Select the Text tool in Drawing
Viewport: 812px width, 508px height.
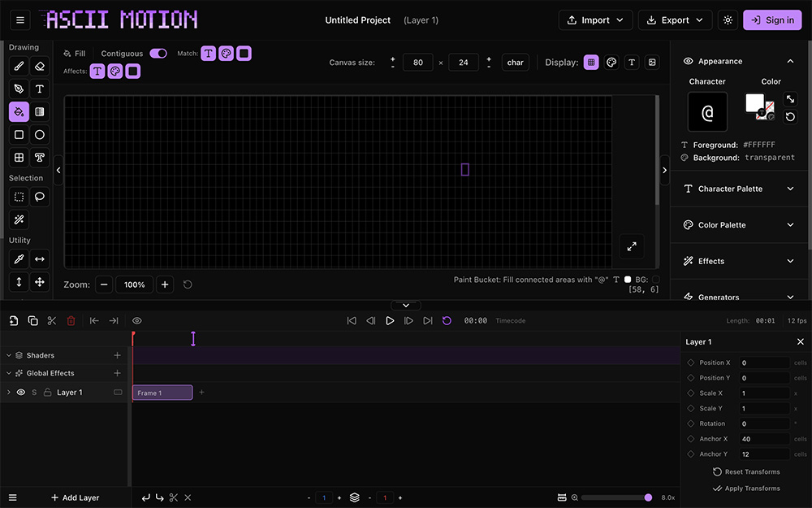pos(39,89)
